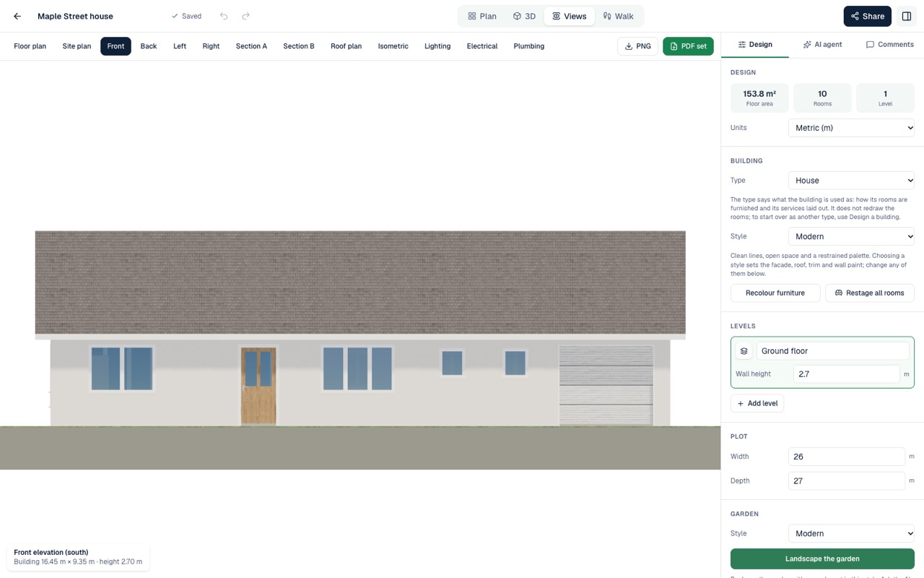Open the Plumbing view
Screen dimensions: 924x578
pos(529,46)
